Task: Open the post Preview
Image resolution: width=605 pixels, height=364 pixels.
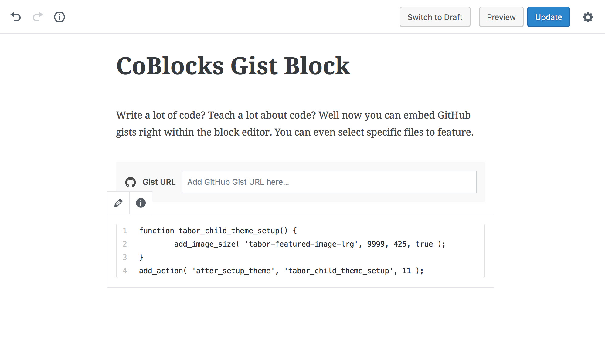Action: pos(501,17)
